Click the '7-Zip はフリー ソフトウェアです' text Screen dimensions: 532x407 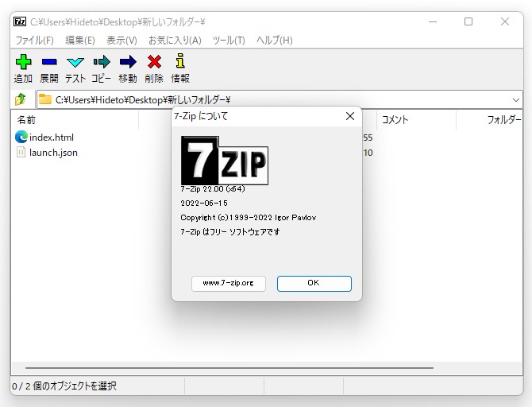click(x=230, y=231)
